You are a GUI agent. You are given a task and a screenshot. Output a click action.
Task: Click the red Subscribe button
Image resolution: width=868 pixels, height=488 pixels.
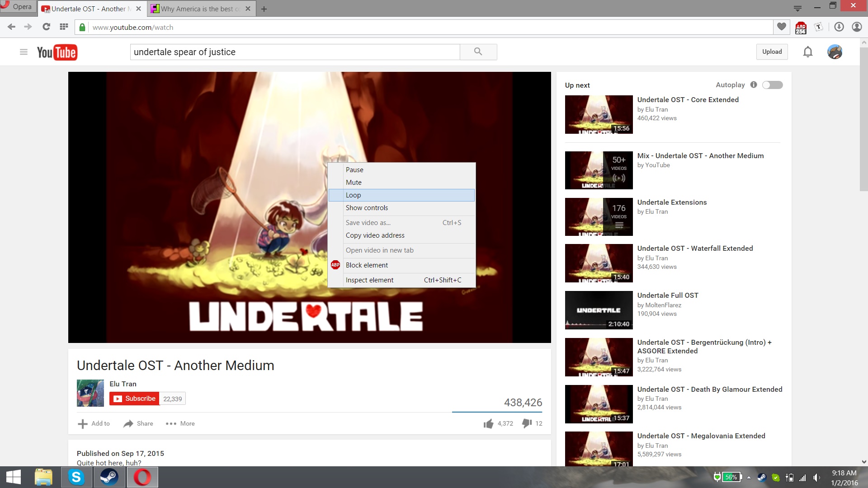click(134, 399)
